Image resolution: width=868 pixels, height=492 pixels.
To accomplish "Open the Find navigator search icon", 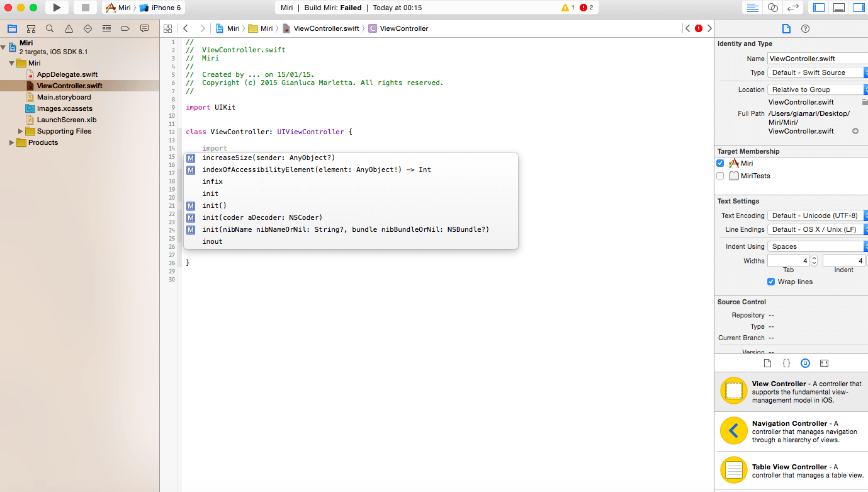I will pos(50,28).
